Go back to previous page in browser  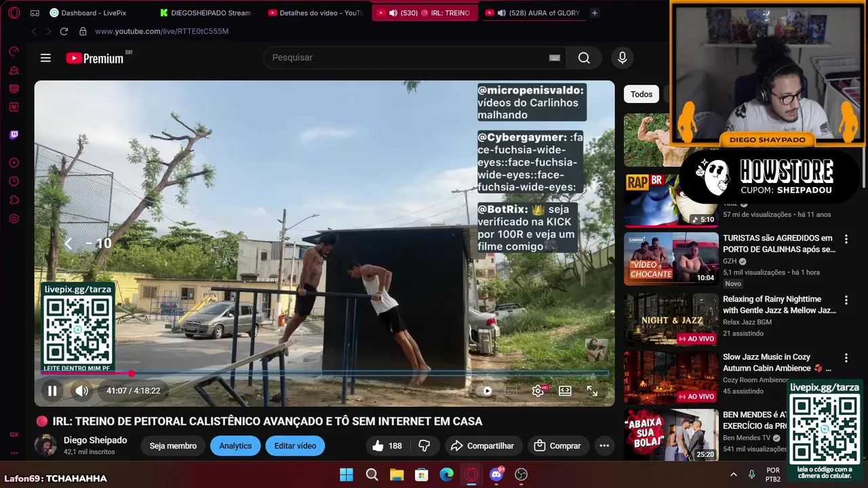coord(34,31)
